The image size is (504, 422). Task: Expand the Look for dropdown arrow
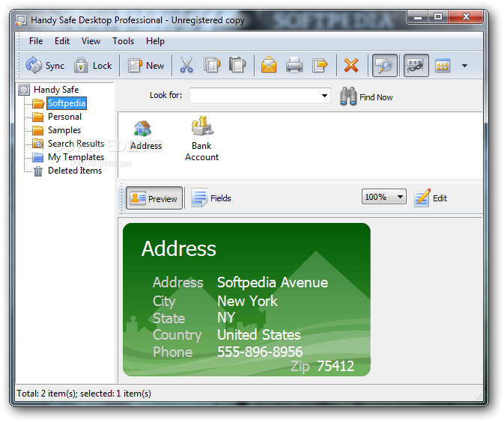325,95
